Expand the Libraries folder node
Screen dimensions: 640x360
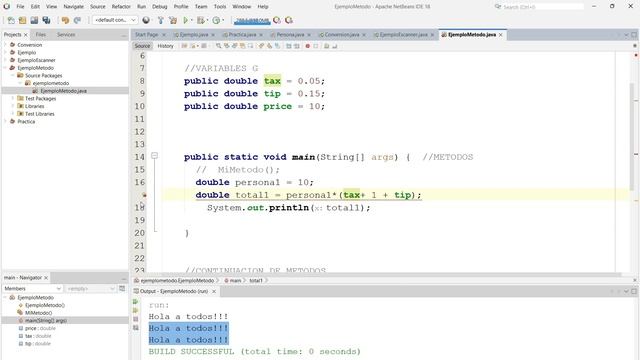[x=13, y=106]
